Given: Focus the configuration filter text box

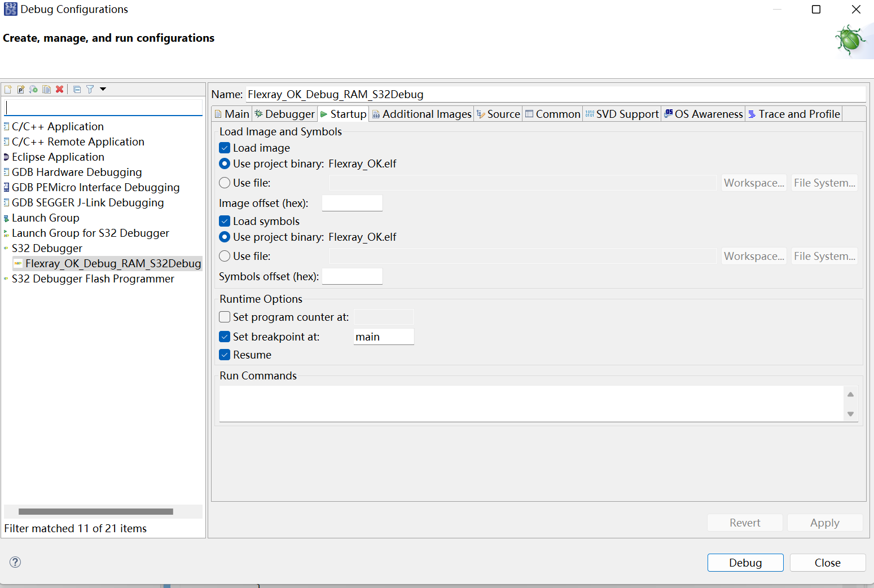Looking at the screenshot, I should 103,107.
